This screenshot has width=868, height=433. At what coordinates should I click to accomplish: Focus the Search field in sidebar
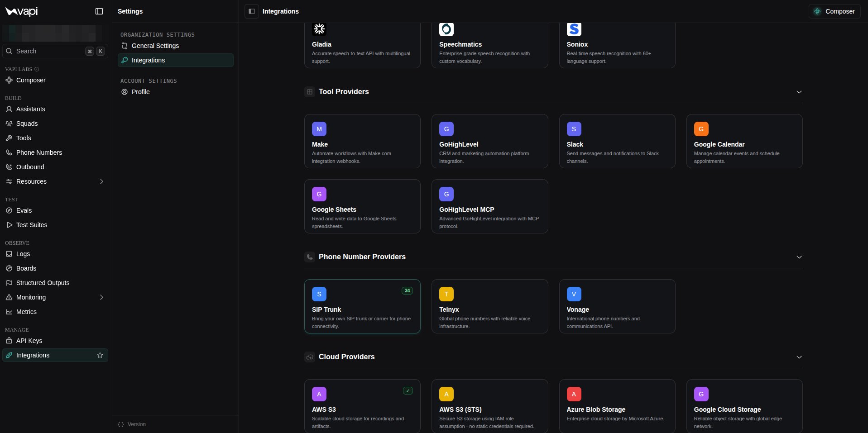tap(55, 51)
